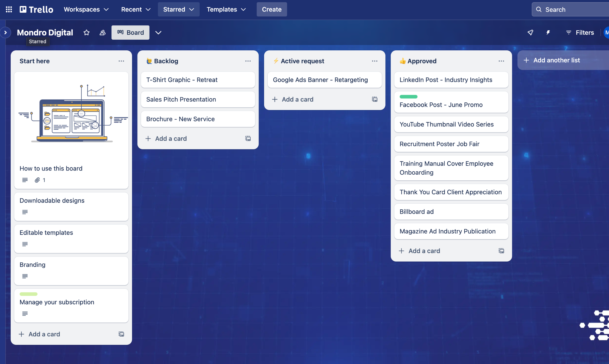
Task: Click the Trello home logo
Action: pos(36,10)
